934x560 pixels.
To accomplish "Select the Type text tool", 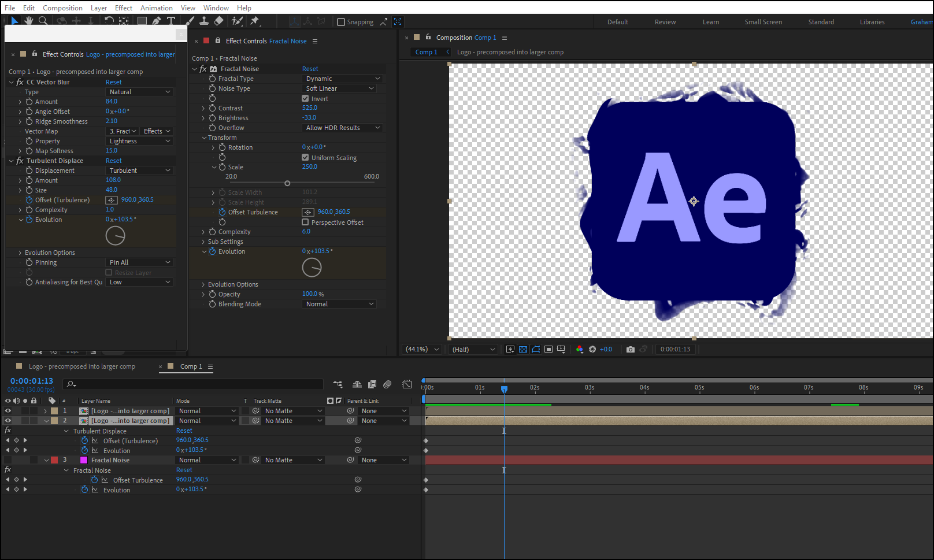I will (x=171, y=21).
